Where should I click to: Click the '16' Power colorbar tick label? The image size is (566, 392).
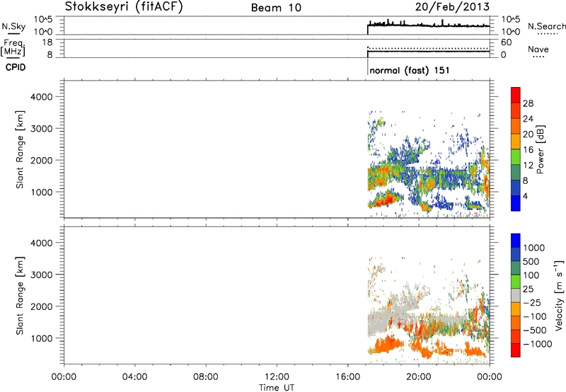pos(528,150)
